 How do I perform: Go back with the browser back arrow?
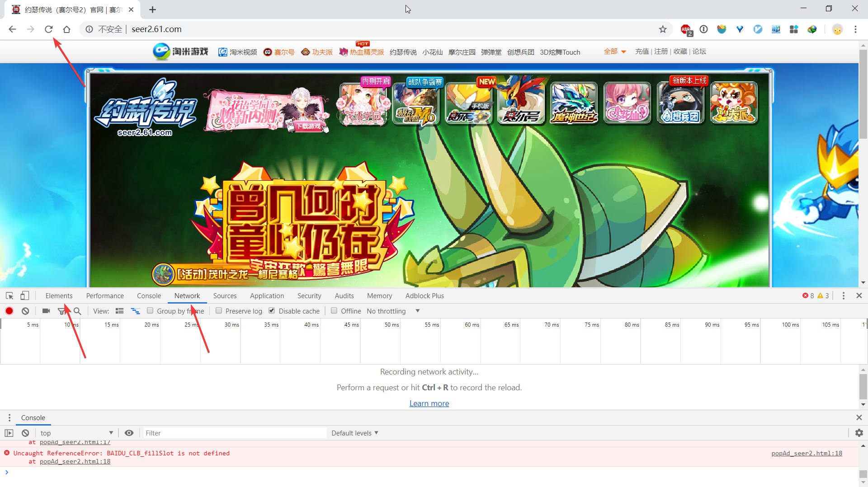tap(12, 29)
